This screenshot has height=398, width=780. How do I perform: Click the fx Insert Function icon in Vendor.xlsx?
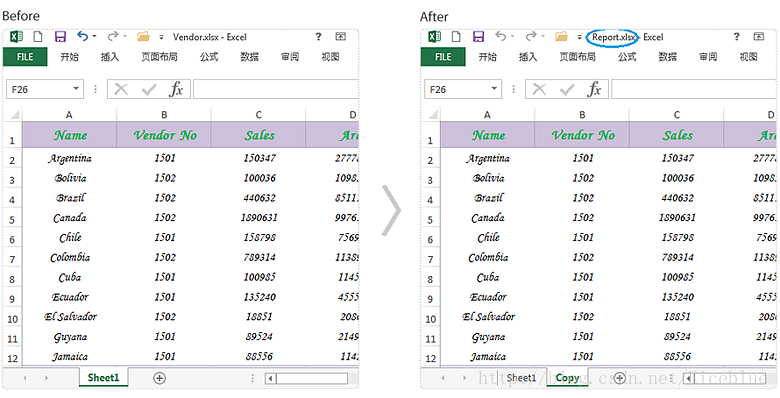pyautogui.click(x=176, y=90)
